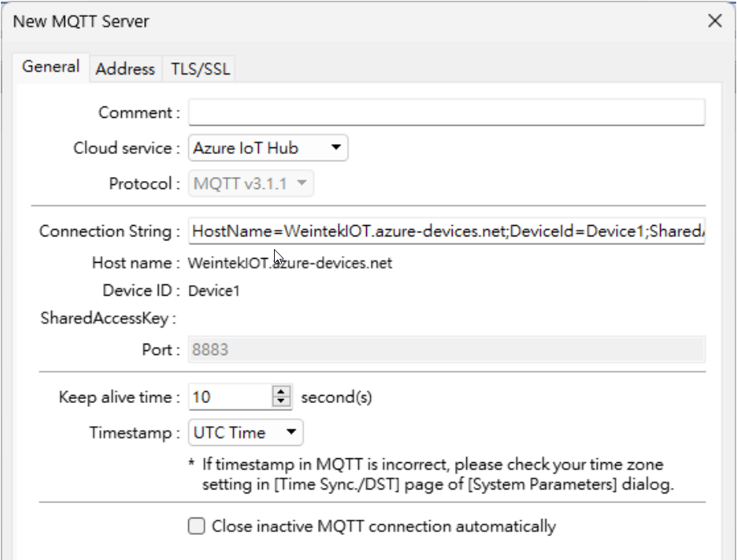737x560 pixels.
Task: Focus the Connection String field
Action: [x=446, y=232]
